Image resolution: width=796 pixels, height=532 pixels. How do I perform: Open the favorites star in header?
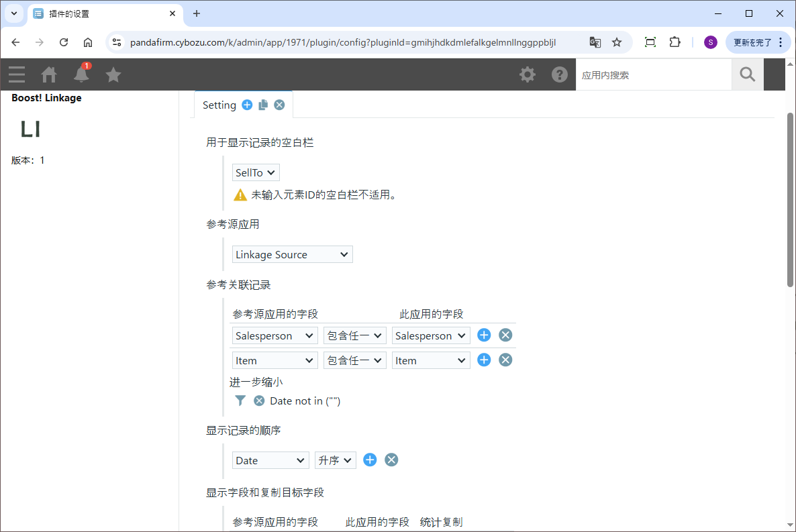point(113,74)
